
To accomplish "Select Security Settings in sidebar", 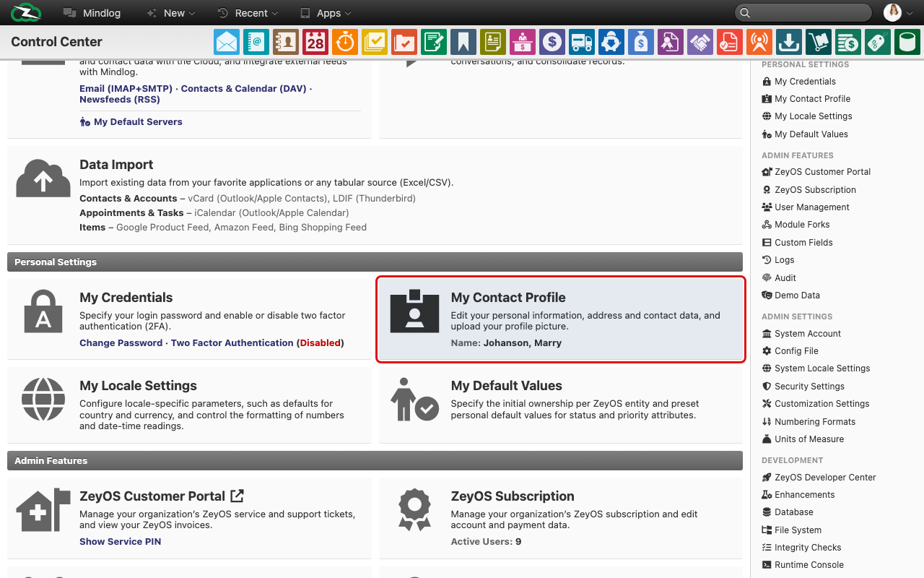I will point(803,387).
